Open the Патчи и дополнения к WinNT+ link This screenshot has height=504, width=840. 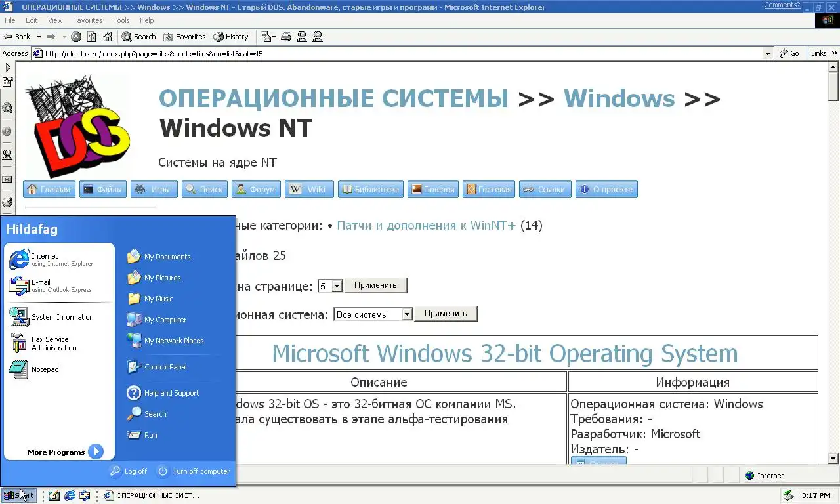click(x=427, y=225)
